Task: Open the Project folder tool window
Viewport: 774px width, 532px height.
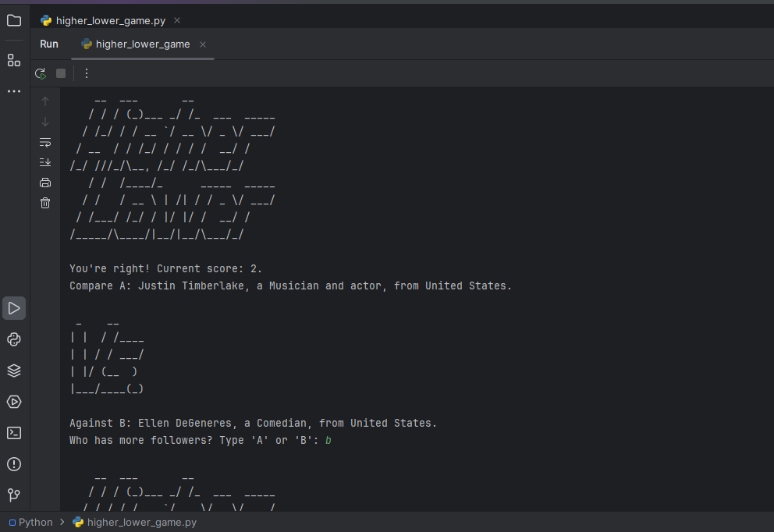Action: pos(14,20)
